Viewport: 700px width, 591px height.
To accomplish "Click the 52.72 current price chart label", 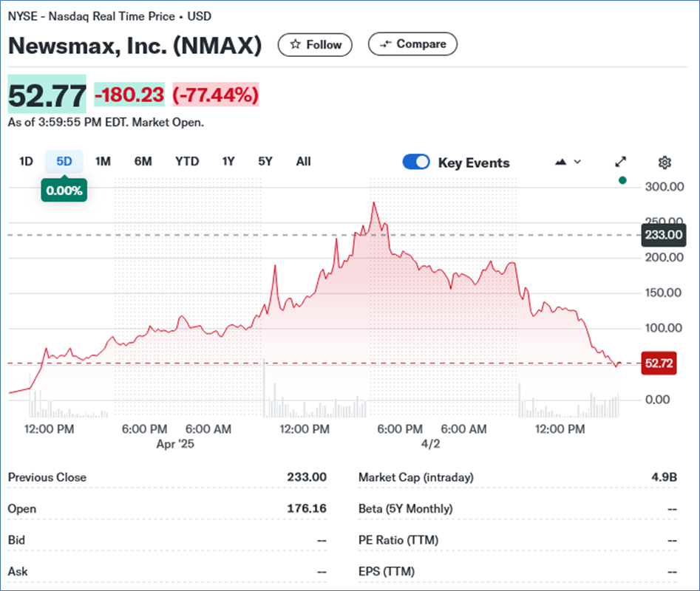I will pos(659,363).
